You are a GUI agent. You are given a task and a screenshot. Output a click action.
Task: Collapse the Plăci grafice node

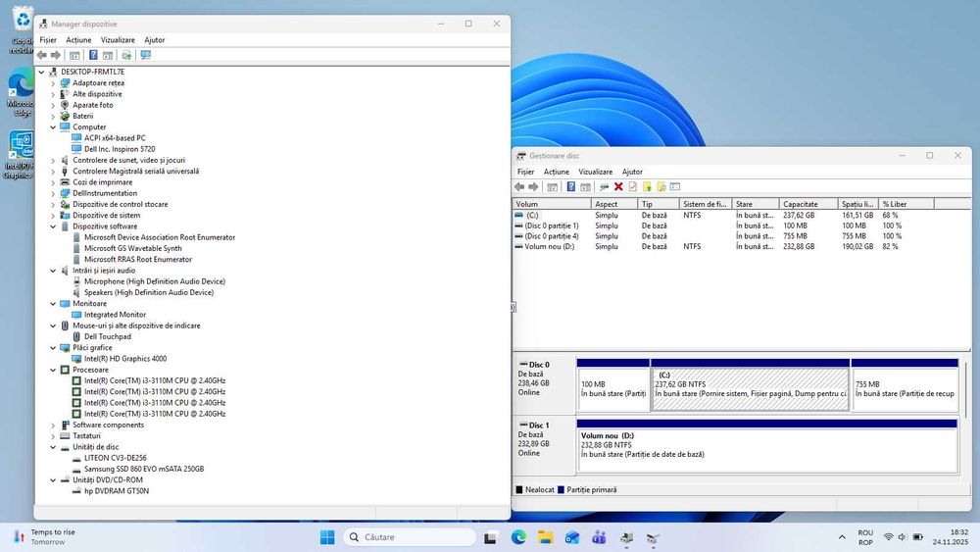[53, 348]
